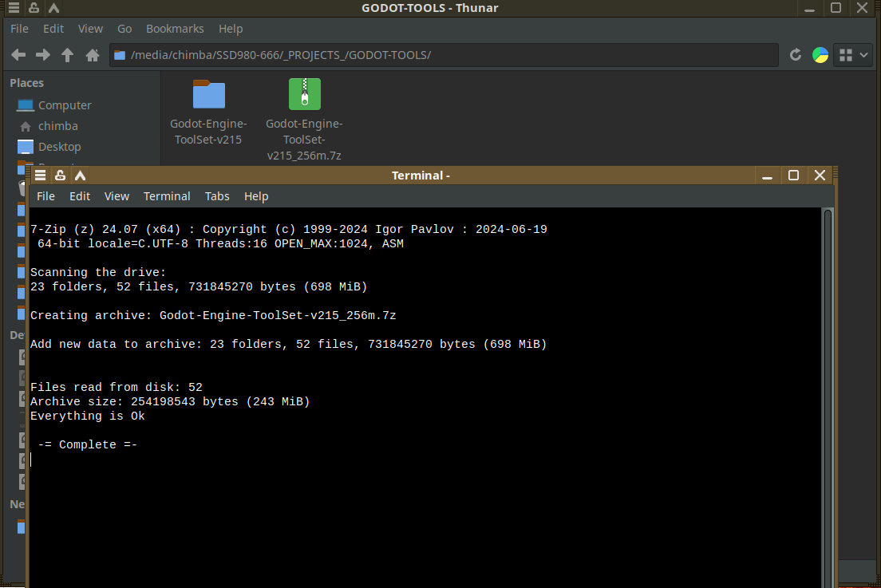The image size is (881, 588).
Task: Open Thunar Help menu
Action: tap(231, 29)
